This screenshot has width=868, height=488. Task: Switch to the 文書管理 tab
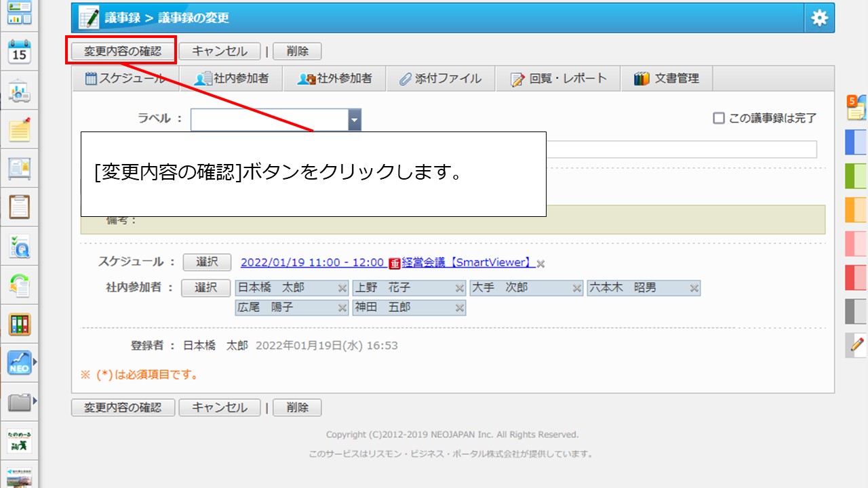pos(666,79)
